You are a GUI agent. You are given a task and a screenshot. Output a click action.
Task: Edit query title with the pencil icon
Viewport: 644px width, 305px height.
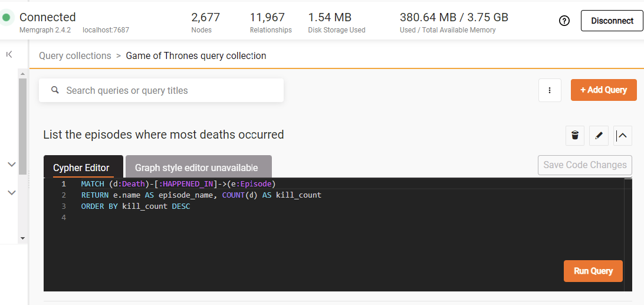tap(599, 135)
